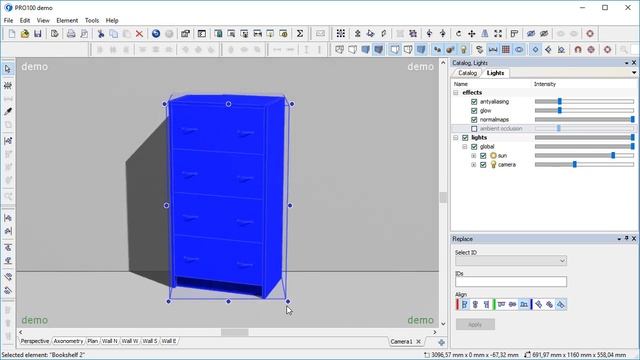This screenshot has width=640, height=360.
Task: Enable the ambient occlusion checkbox
Action: coord(474,129)
